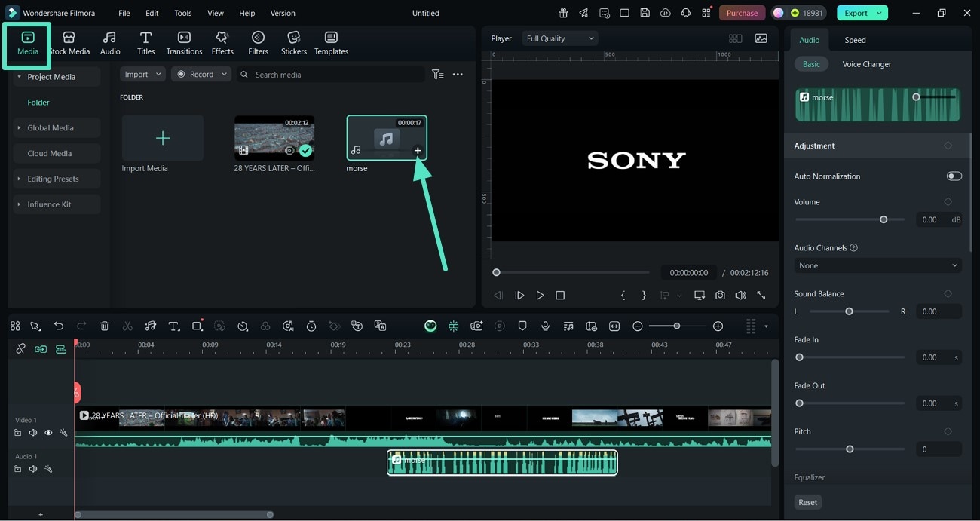Mute the Audio 1 track
The height and width of the screenshot is (521, 980).
(33, 469)
